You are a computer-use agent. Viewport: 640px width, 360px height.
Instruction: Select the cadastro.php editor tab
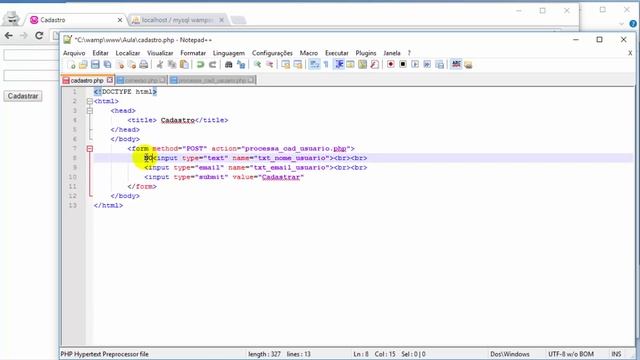tap(87, 80)
